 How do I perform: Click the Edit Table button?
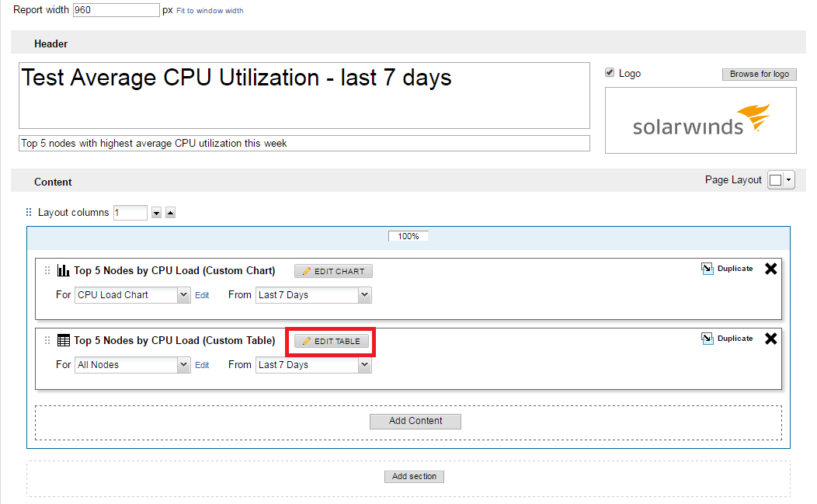pos(332,341)
